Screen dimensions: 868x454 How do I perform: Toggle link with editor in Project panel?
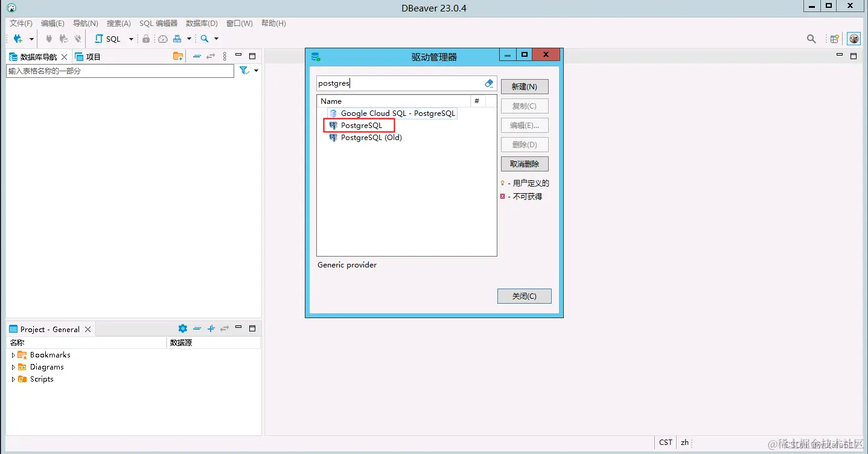[225, 328]
